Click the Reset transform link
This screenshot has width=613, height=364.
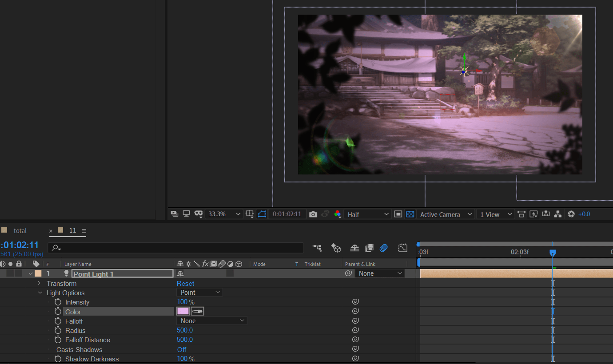coord(186,283)
